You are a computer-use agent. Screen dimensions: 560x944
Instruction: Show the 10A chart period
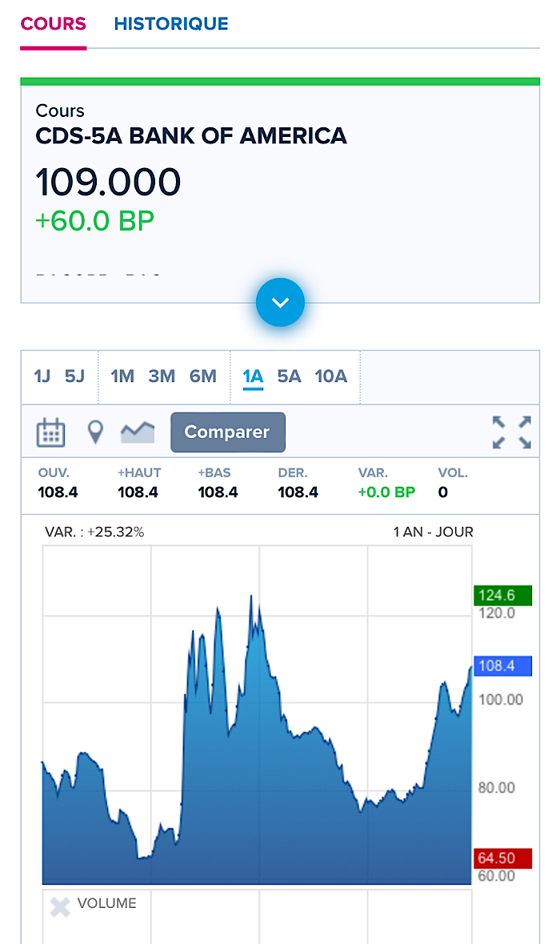point(330,376)
